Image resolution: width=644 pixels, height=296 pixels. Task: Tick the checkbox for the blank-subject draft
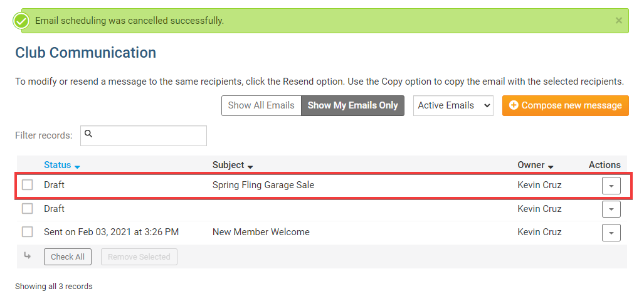pos(28,208)
